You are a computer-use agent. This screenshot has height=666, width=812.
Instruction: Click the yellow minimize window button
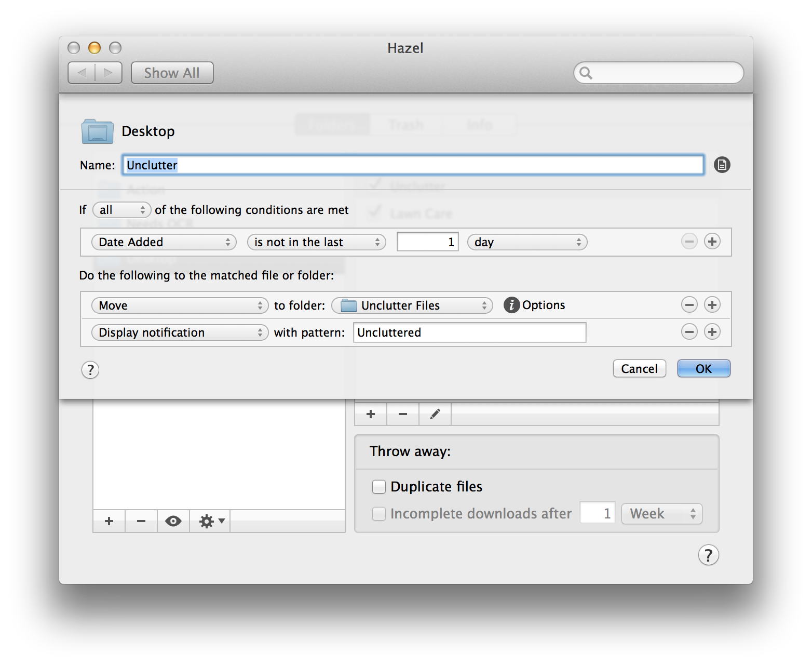coord(94,48)
